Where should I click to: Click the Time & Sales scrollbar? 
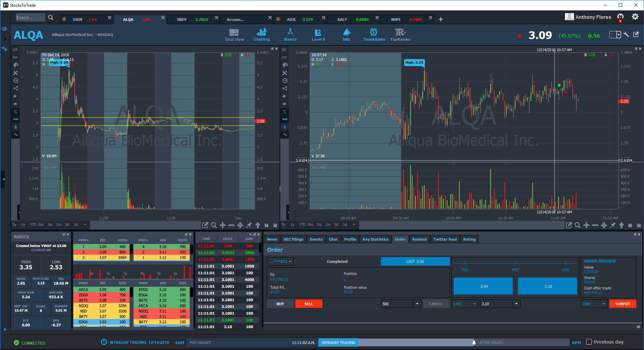(x=260, y=247)
